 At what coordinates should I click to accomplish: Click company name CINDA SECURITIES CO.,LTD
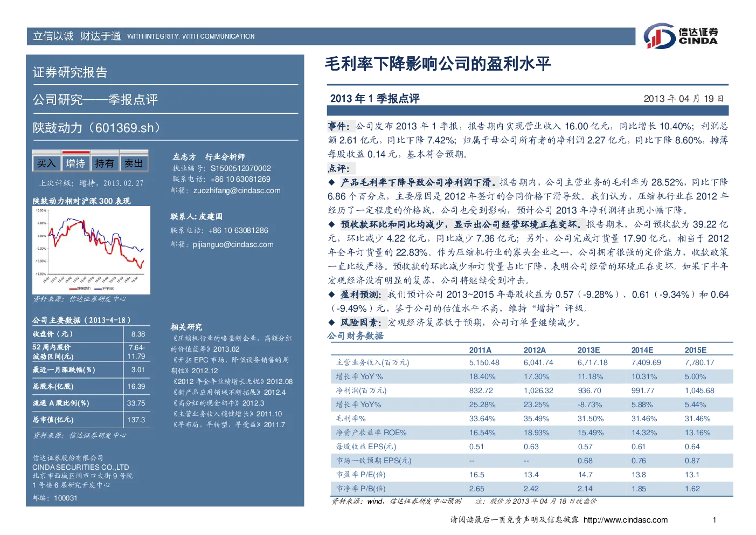click(x=81, y=467)
